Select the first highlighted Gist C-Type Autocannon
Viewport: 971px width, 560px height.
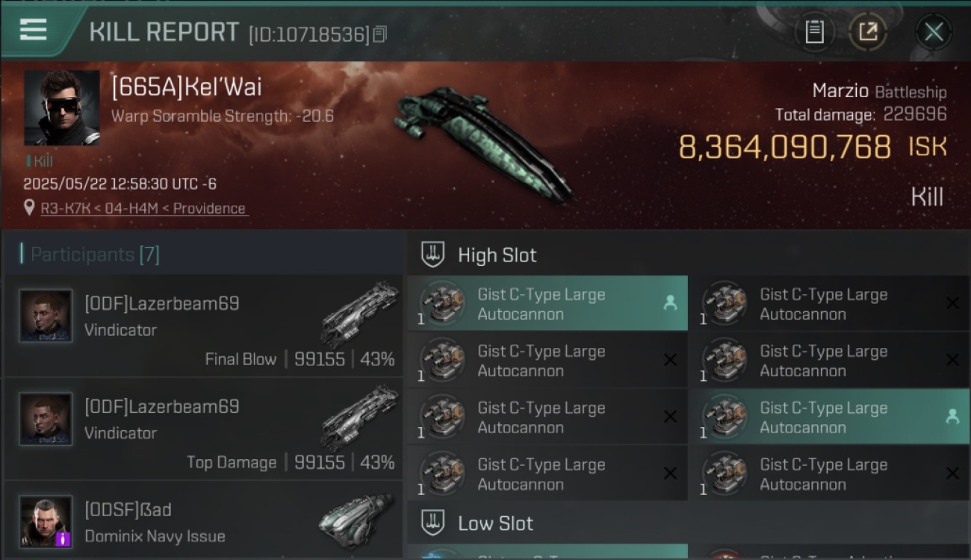pyautogui.click(x=547, y=303)
